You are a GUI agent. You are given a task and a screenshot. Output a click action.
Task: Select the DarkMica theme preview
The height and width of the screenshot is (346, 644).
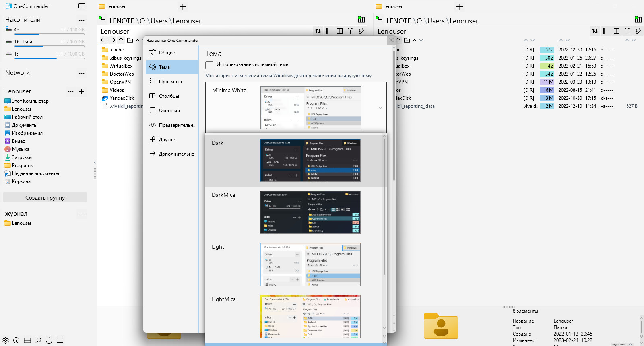point(310,212)
